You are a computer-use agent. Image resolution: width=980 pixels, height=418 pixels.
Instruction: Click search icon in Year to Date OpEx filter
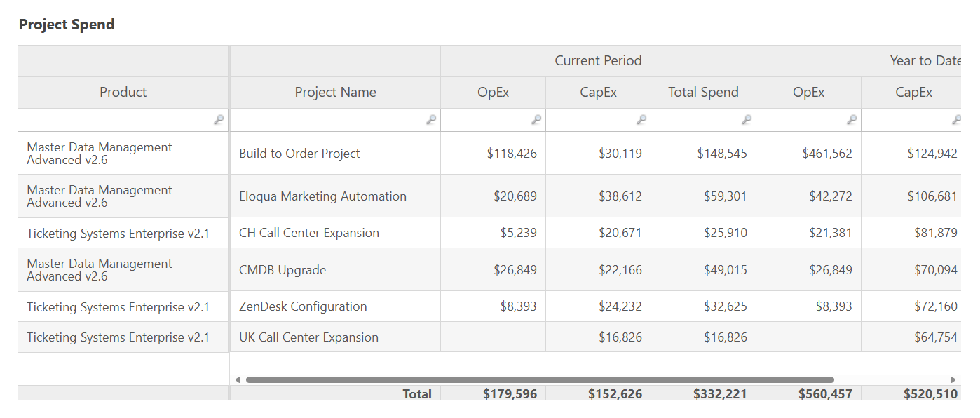click(x=852, y=120)
